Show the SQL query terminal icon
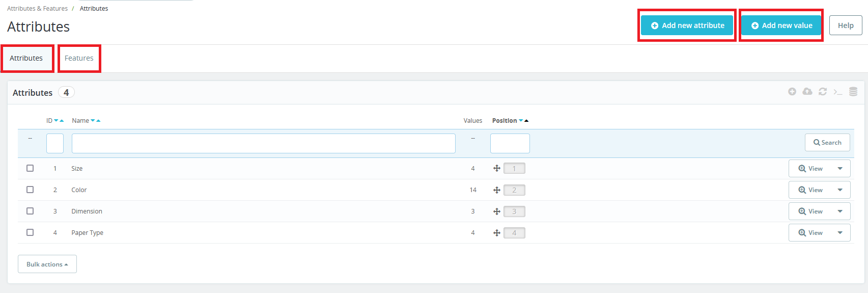The image size is (868, 293). [838, 92]
